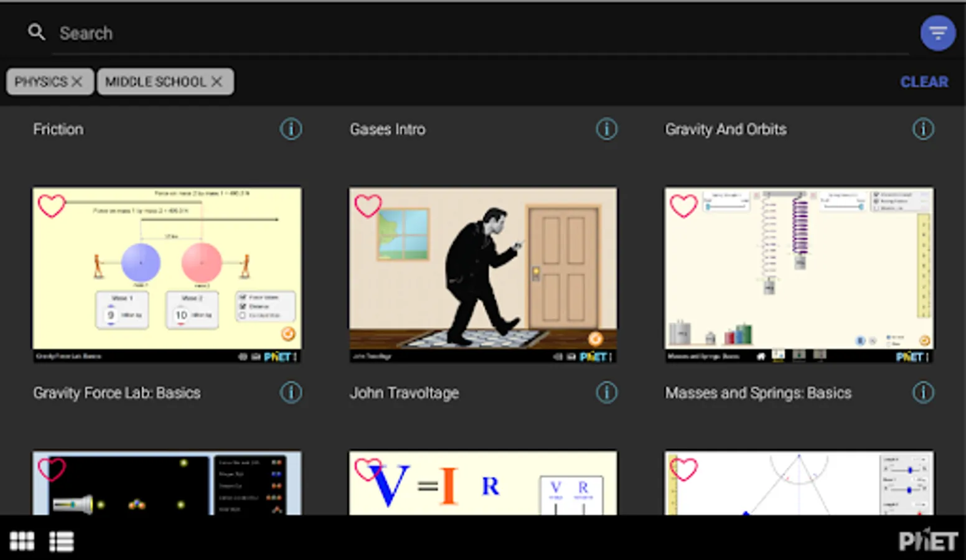Show info for Gases Intro simulation
Image resolution: width=966 pixels, height=560 pixels.
point(607,129)
